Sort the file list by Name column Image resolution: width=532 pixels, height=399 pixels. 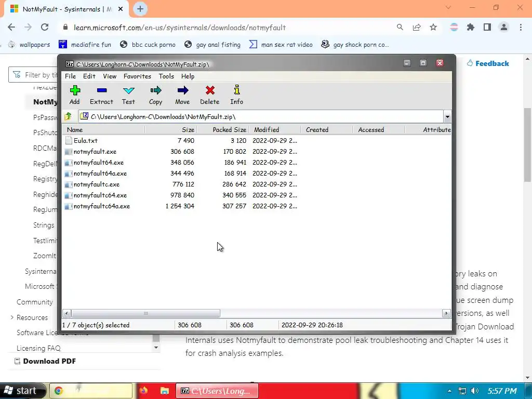[x=103, y=129]
